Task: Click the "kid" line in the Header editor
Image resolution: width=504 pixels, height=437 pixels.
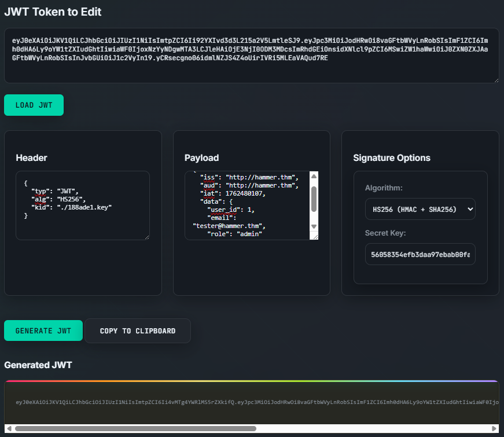Action: click(x=71, y=207)
